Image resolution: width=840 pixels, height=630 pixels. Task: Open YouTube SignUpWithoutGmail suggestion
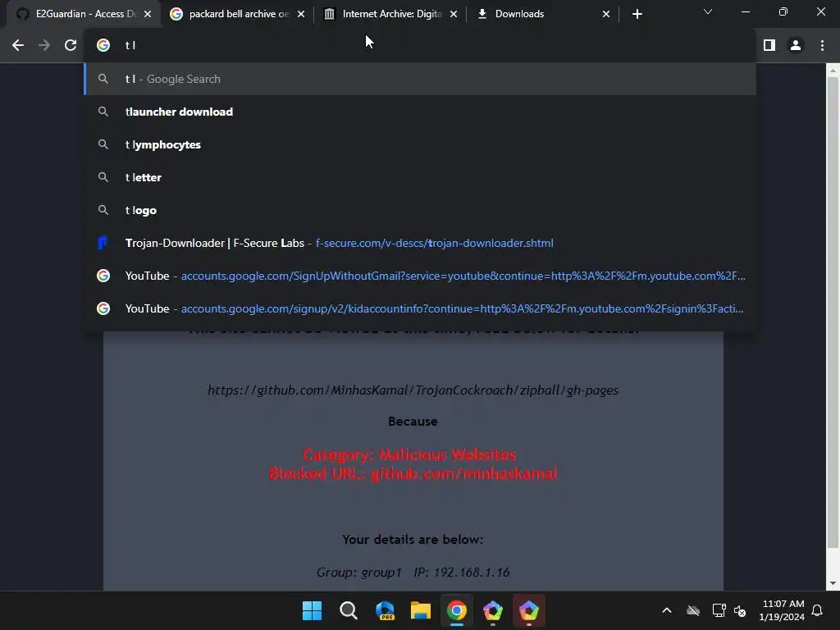coord(420,276)
